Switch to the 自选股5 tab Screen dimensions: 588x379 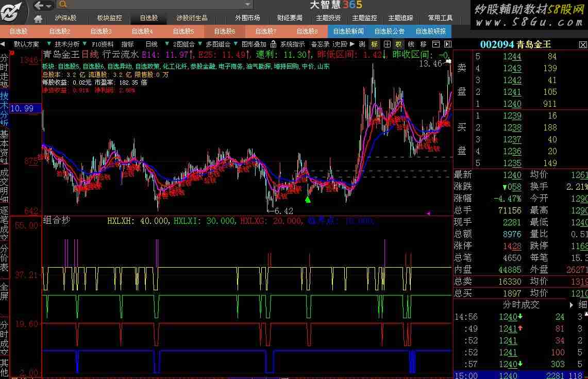tap(183, 31)
